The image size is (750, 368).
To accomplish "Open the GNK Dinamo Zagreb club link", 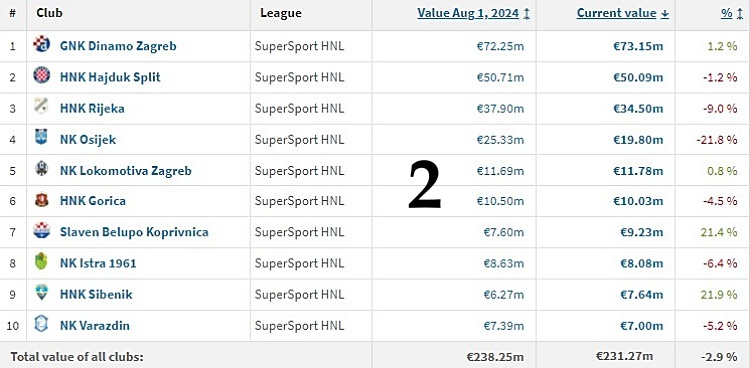I will [x=118, y=46].
